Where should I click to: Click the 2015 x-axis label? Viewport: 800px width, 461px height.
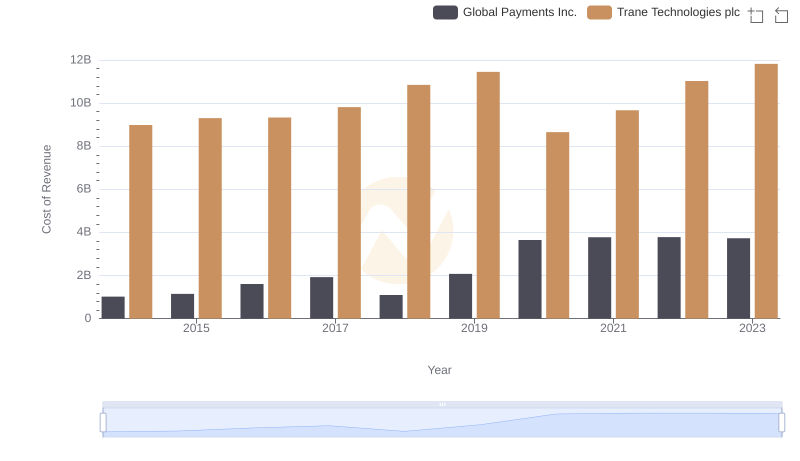pyautogui.click(x=196, y=328)
